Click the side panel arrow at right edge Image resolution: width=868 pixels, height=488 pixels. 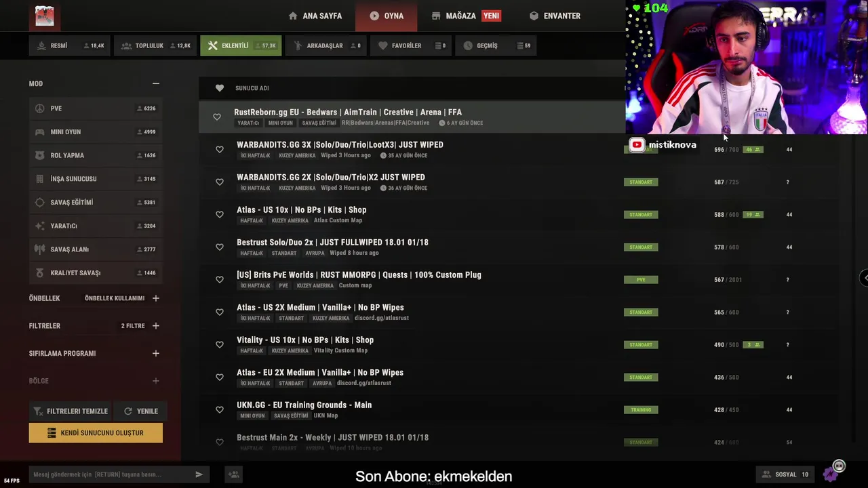click(864, 278)
